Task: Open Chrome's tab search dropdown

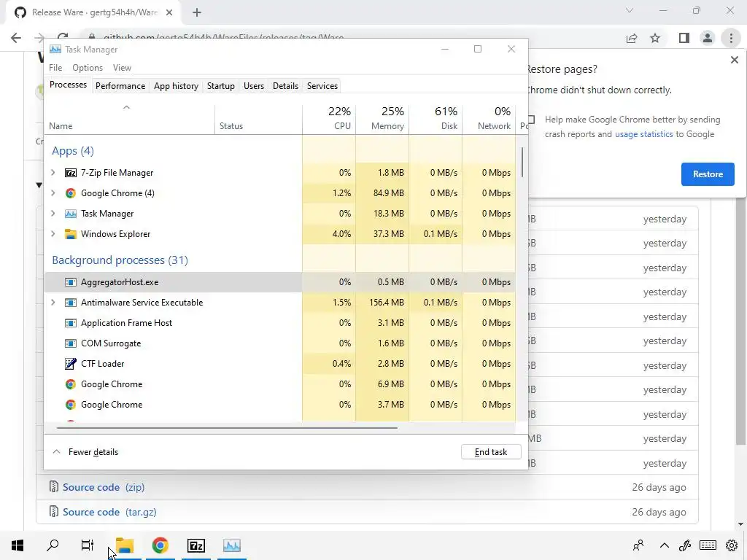Action: (x=630, y=11)
